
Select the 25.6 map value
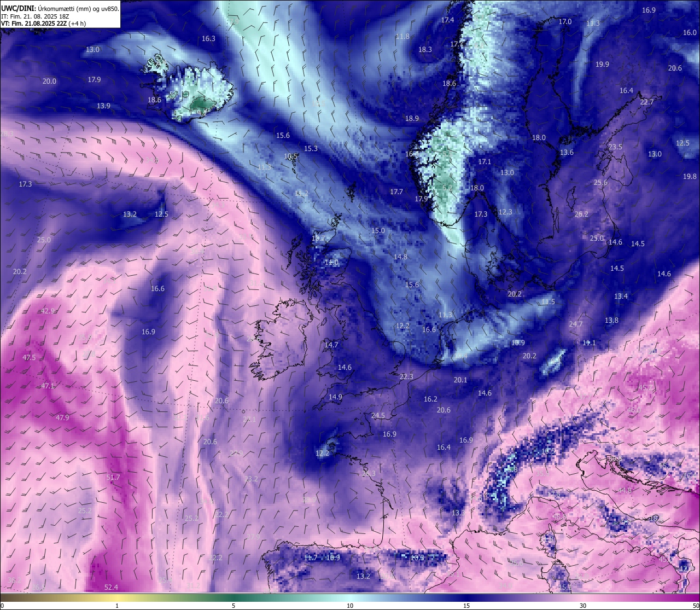coord(600,183)
